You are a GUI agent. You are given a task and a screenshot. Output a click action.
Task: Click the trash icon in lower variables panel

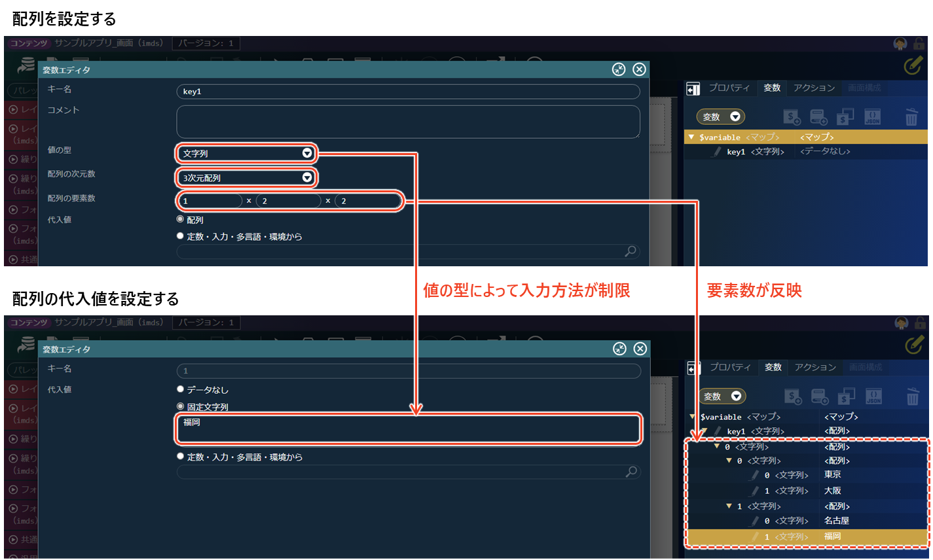913,396
